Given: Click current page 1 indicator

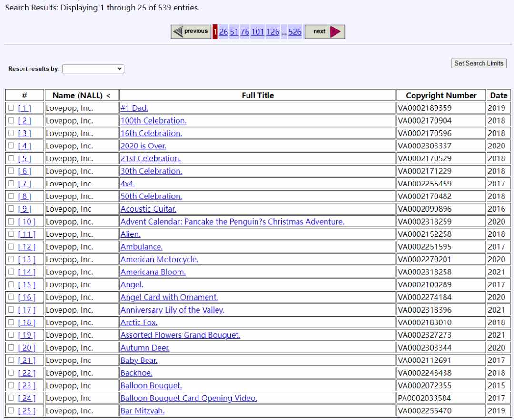Looking at the screenshot, I should coord(215,32).
